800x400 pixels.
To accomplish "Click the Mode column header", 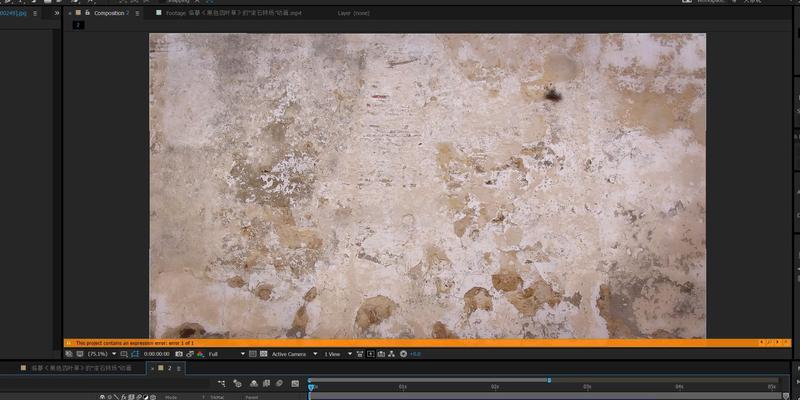I will 171,397.
